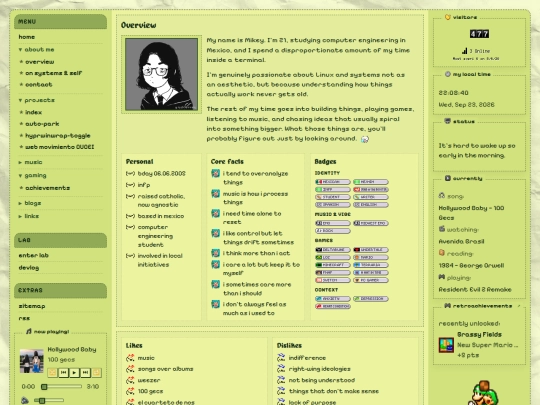
Task: Click the Terraria game badge
Action: coord(371,265)
